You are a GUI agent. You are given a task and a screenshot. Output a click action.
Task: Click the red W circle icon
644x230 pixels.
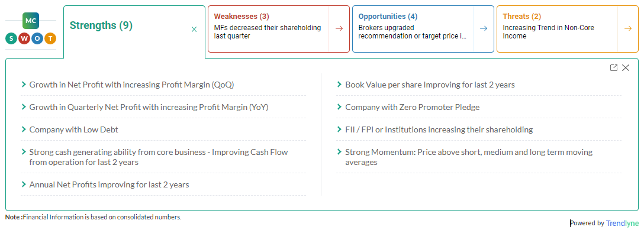[24, 39]
